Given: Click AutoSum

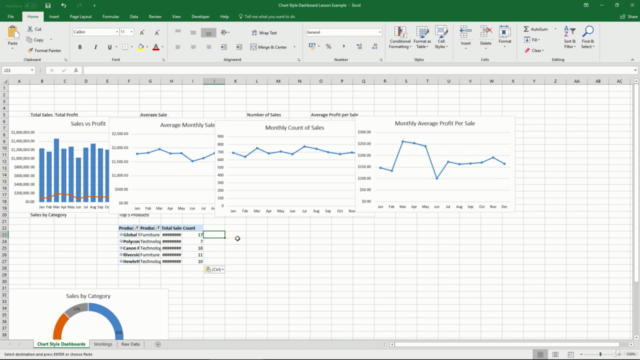Looking at the screenshot, I should pyautogui.click(x=536, y=29).
